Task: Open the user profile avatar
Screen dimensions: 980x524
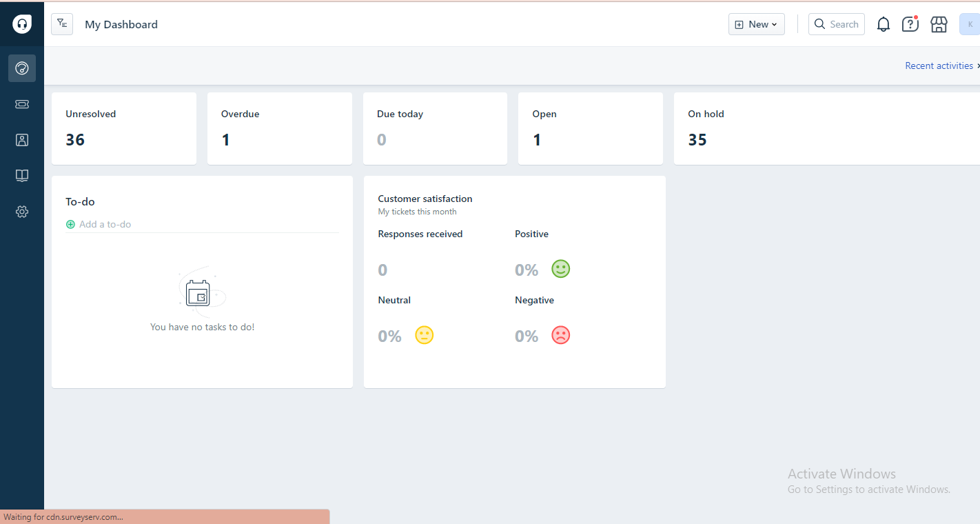Action: pos(970,24)
